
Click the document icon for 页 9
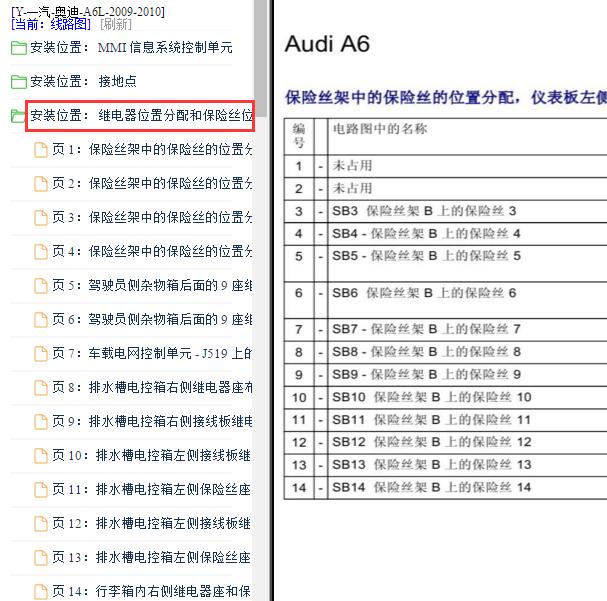[x=41, y=421]
